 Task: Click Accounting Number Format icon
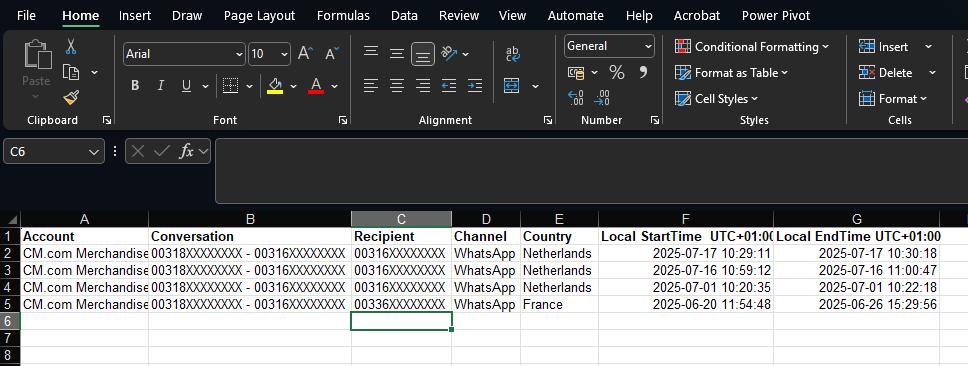pyautogui.click(x=576, y=73)
